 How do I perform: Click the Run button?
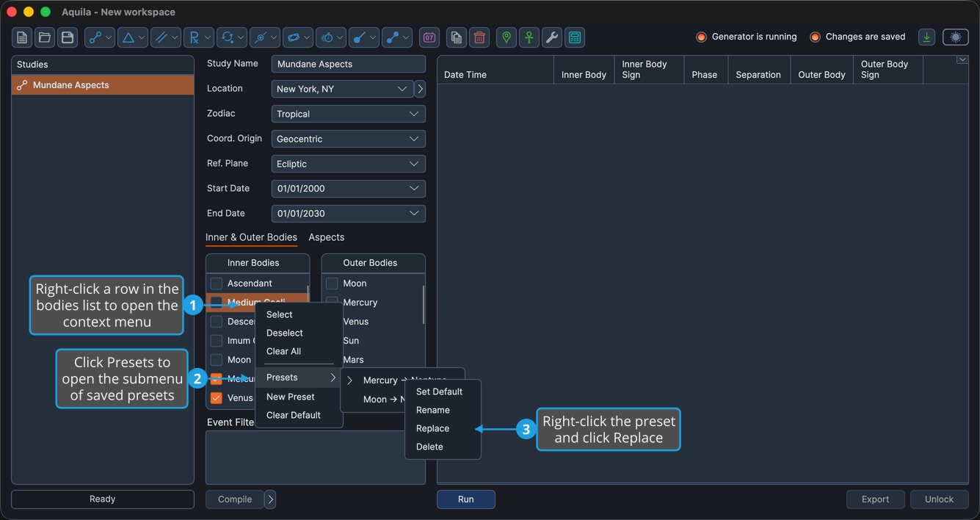click(466, 499)
